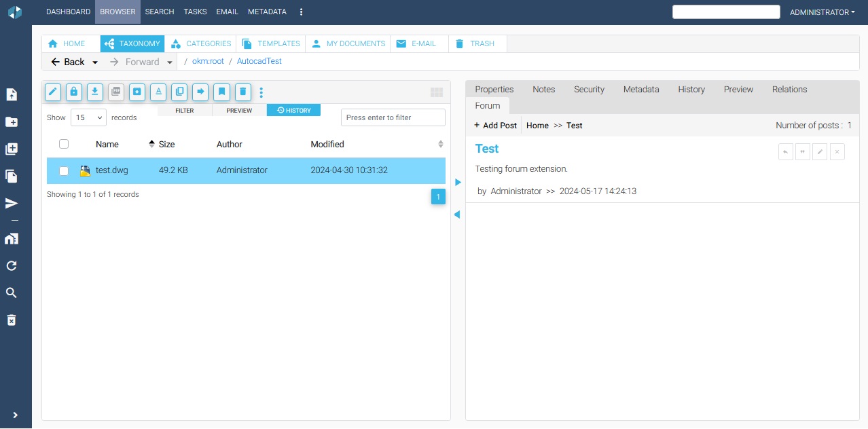868x429 pixels.
Task: Click the create folder icon in left sidebar
Action: tap(12, 122)
